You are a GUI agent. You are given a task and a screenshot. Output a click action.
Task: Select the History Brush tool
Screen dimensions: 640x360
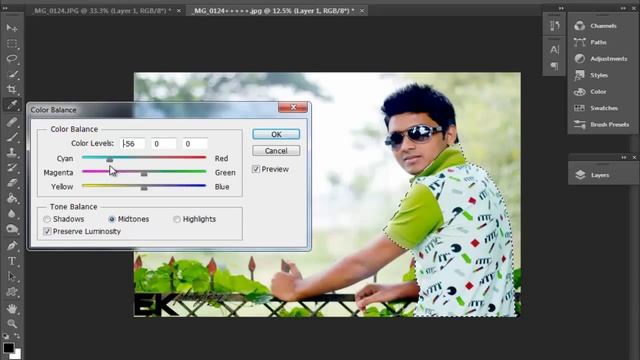click(12, 167)
